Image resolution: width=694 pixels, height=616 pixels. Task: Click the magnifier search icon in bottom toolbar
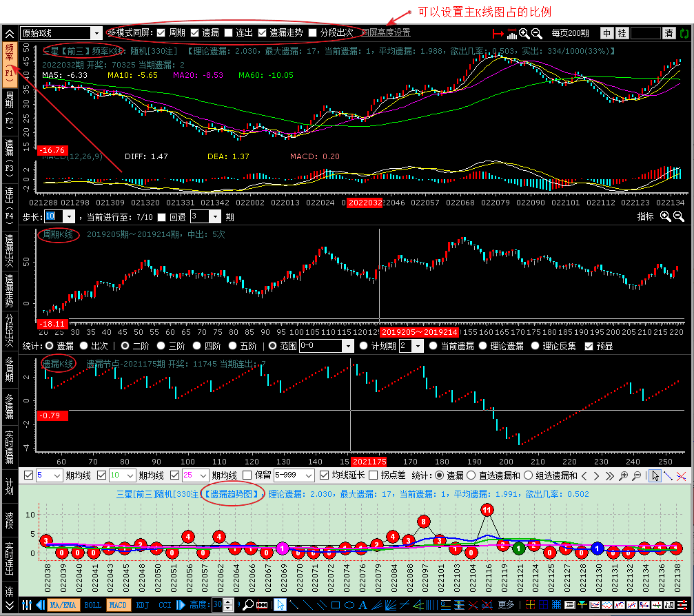(x=248, y=605)
